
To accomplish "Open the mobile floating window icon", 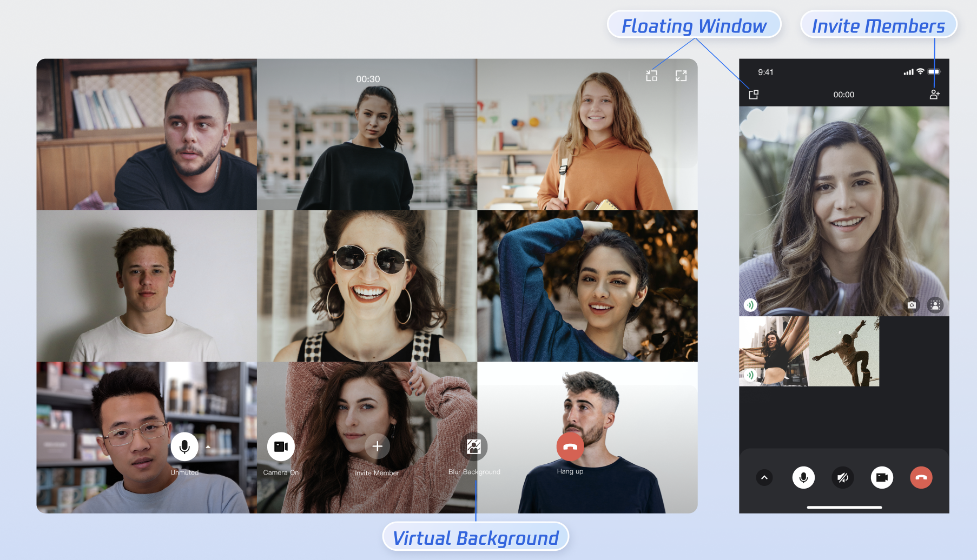I will (x=753, y=95).
